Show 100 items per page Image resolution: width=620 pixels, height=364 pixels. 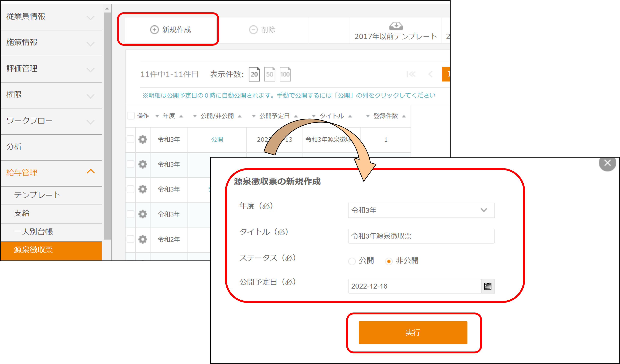pos(285,74)
